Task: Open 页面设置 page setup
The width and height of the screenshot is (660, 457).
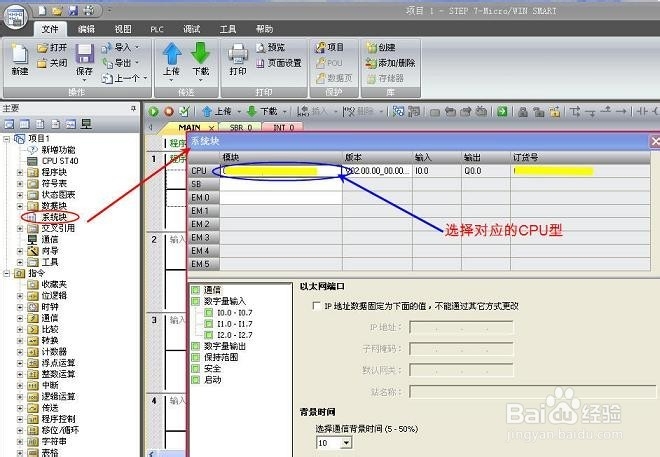Action: pyautogui.click(x=279, y=63)
